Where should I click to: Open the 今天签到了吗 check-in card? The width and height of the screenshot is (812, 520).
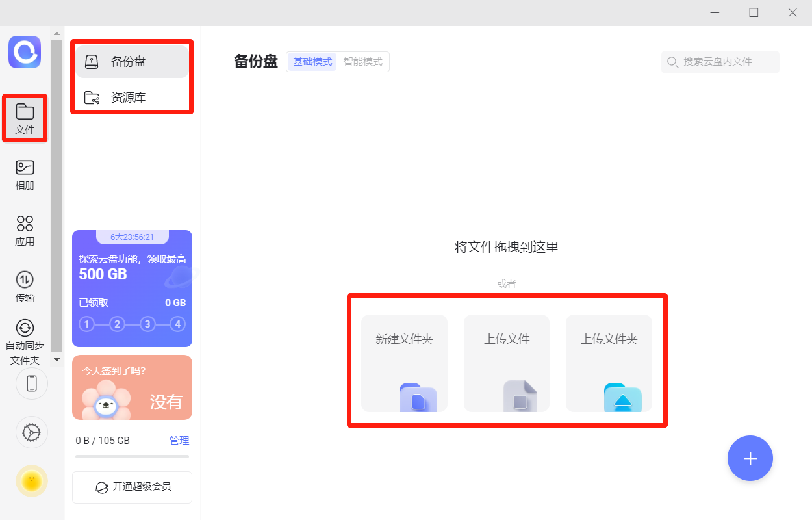133,387
